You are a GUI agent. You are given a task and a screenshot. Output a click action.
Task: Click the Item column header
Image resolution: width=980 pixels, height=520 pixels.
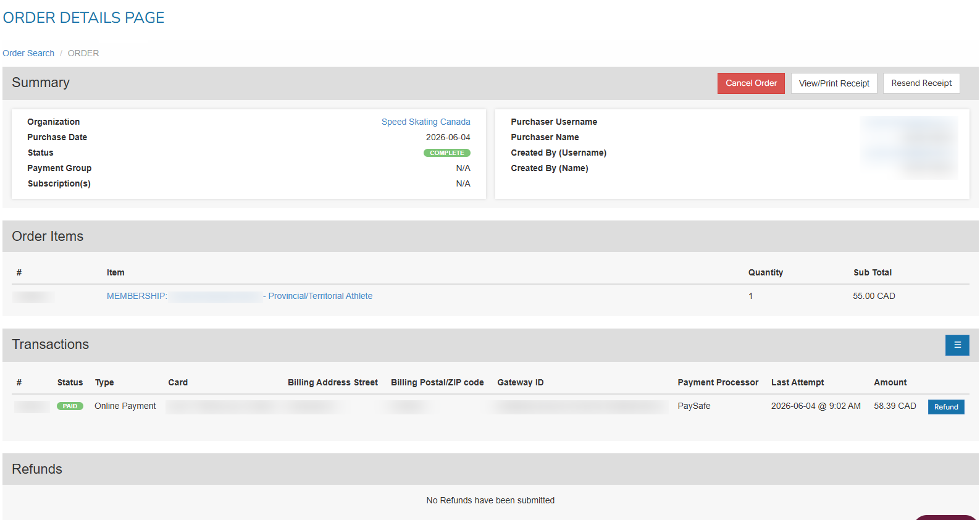(115, 272)
